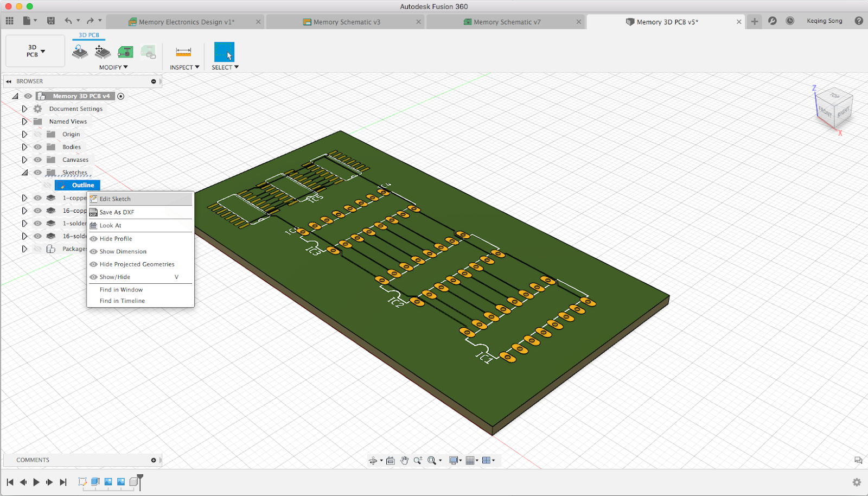Open the Help question mark icon
This screenshot has height=496, width=868.
click(858, 21)
